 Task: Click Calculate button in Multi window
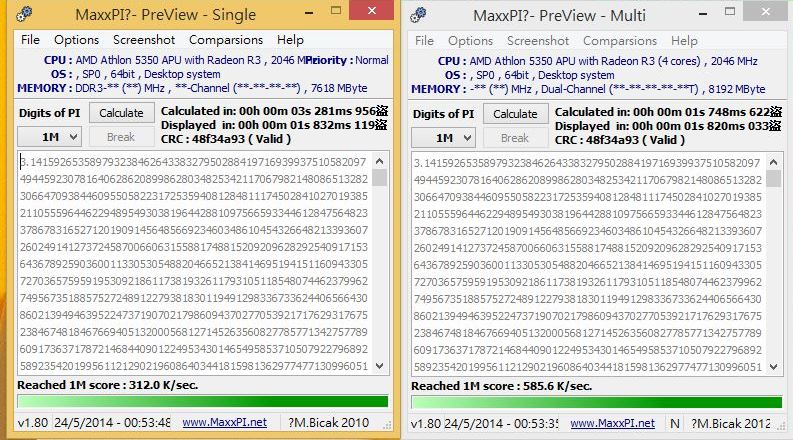[515, 114]
